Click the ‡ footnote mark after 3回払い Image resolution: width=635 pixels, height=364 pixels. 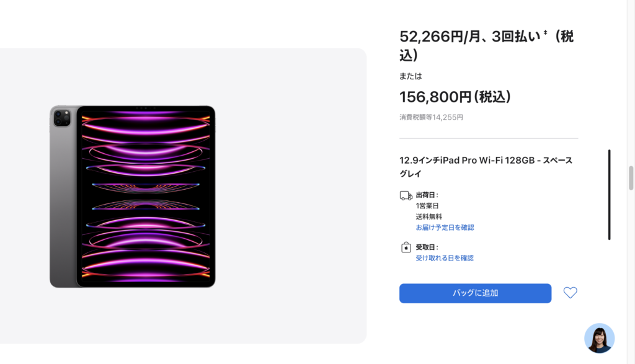[x=546, y=32]
